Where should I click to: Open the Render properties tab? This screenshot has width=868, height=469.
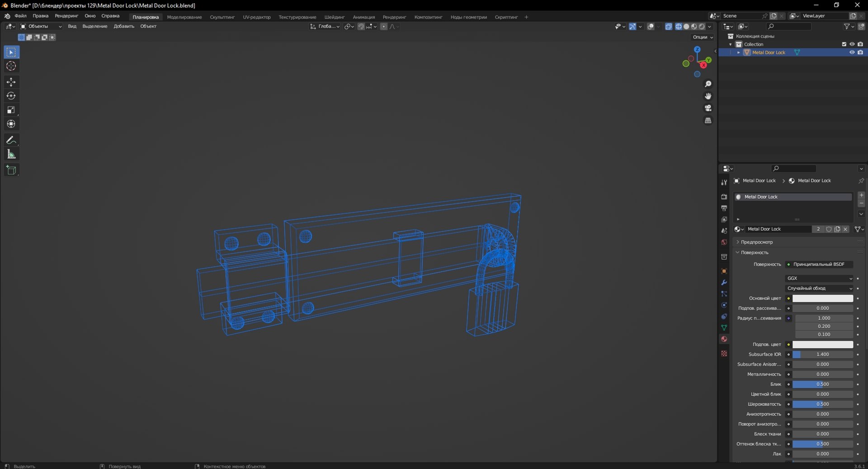click(x=724, y=197)
